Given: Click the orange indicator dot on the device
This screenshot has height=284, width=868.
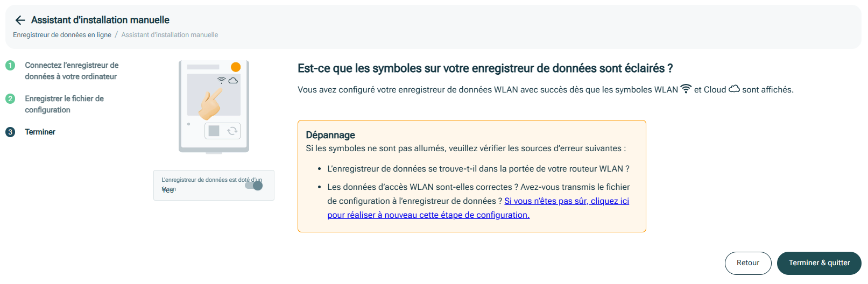Looking at the screenshot, I should 236,67.
